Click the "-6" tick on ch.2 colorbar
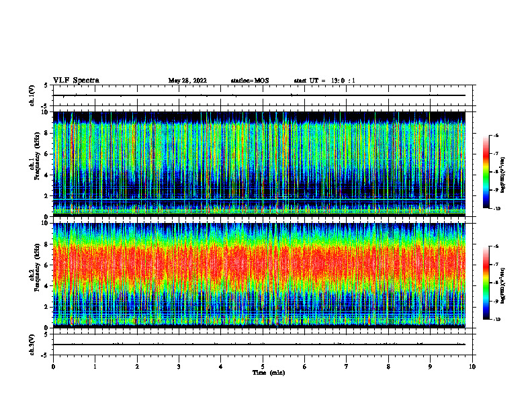Viewport: 532px width, 411px height. tap(496, 246)
